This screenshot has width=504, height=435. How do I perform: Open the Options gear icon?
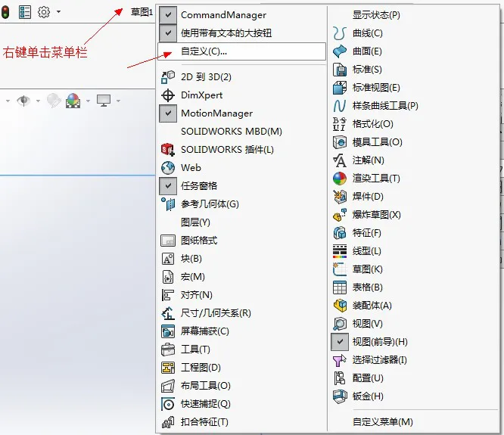pos(44,12)
